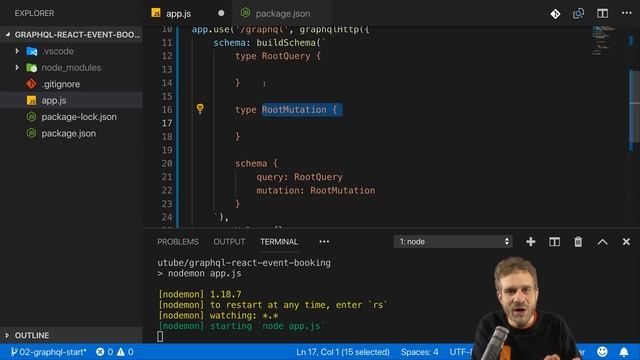Select app.js in the explorer

pyautogui.click(x=71, y=100)
